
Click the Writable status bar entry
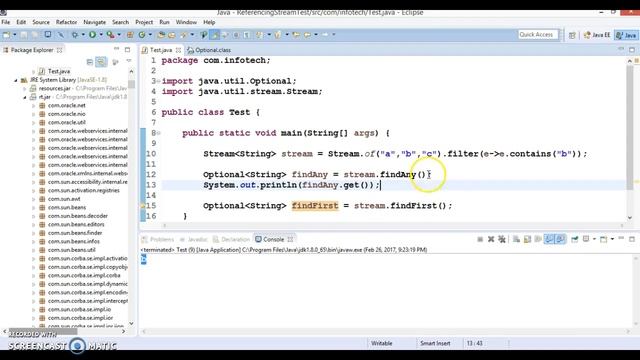point(382,343)
